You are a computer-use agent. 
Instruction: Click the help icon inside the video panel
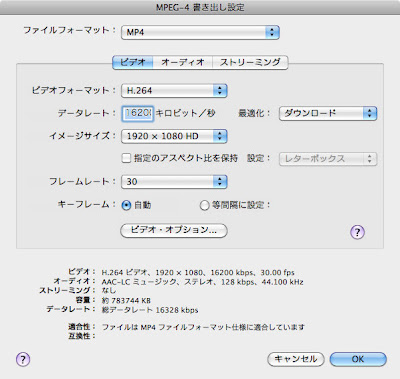pos(357,232)
